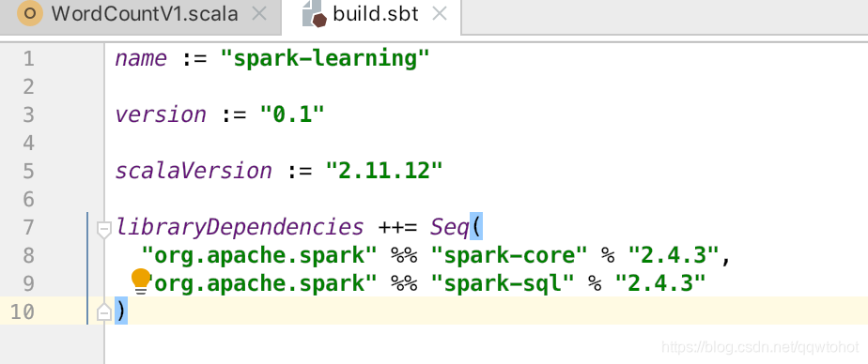The height and width of the screenshot is (364, 868).
Task: Click line number 5 in the gutter
Action: pyautogui.click(x=28, y=172)
